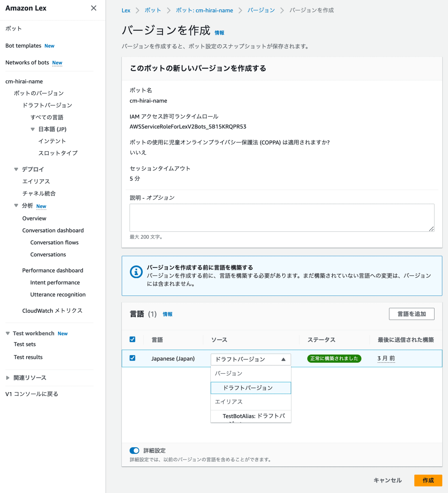The width and height of the screenshot is (448, 493).
Task: Click the キャンセル button
Action: click(388, 480)
